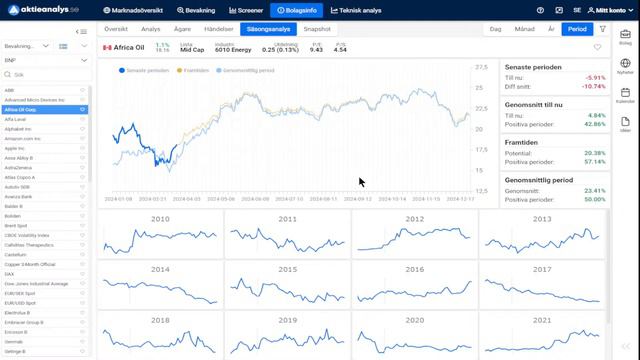This screenshot has height=360, width=640.
Task: Select the Månad interval button
Action: tap(524, 29)
